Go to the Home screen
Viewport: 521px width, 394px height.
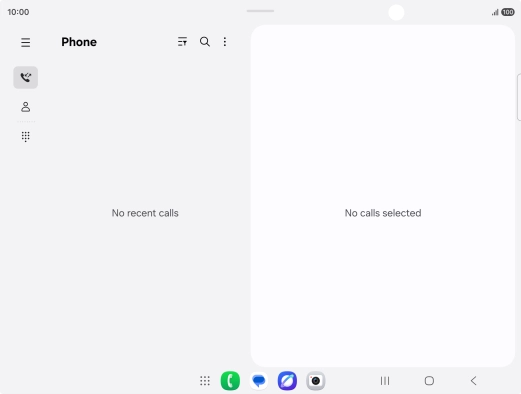(x=429, y=381)
